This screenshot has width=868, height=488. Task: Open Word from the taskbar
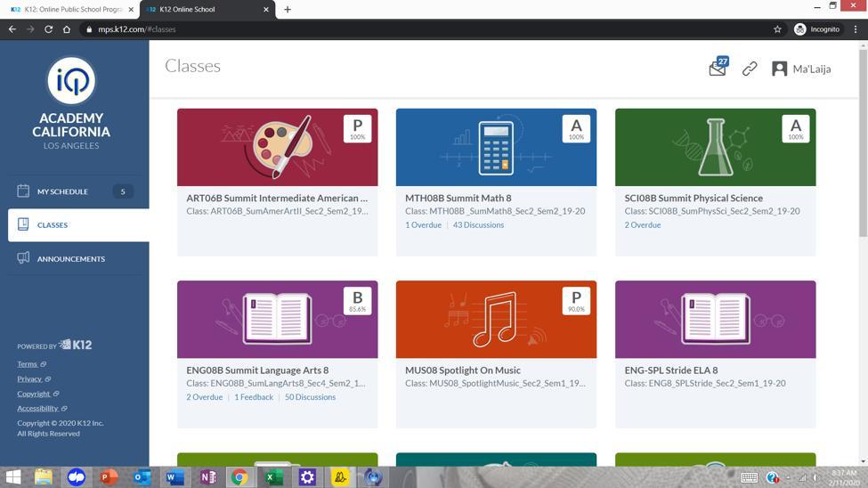pyautogui.click(x=174, y=477)
